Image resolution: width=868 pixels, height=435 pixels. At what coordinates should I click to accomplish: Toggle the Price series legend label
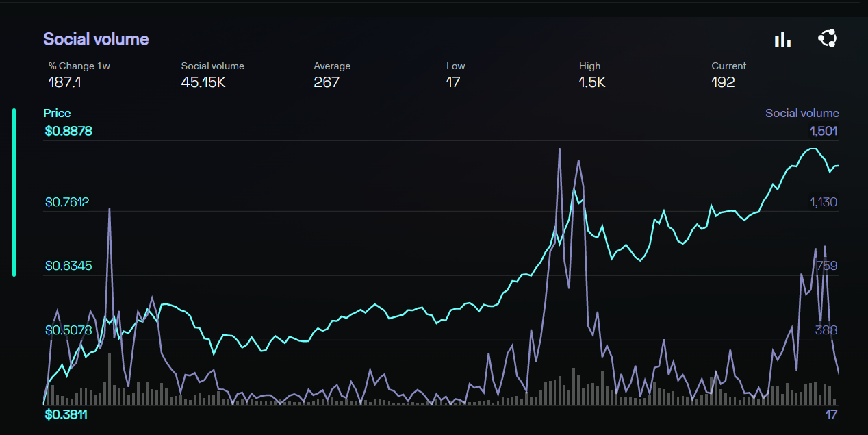pos(57,113)
